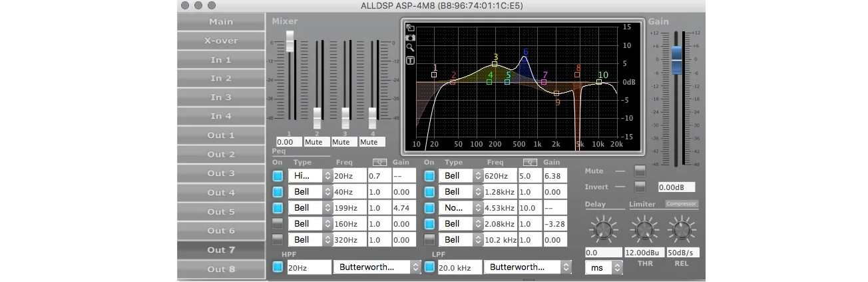This screenshot has width=868, height=282.
Task: Select EQ band 8 notch handle on the graph
Action: tap(577, 75)
